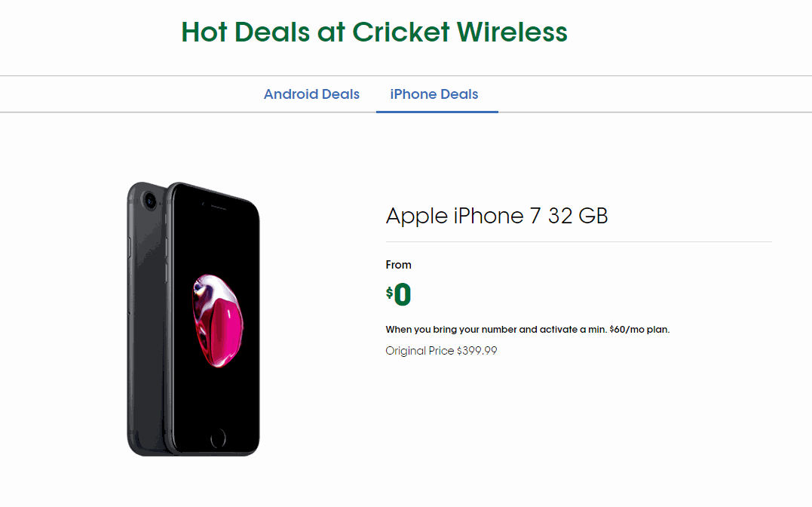Click the Hot Deals at Cricket Wireless heading
The width and height of the screenshot is (812, 507).
coord(373,32)
